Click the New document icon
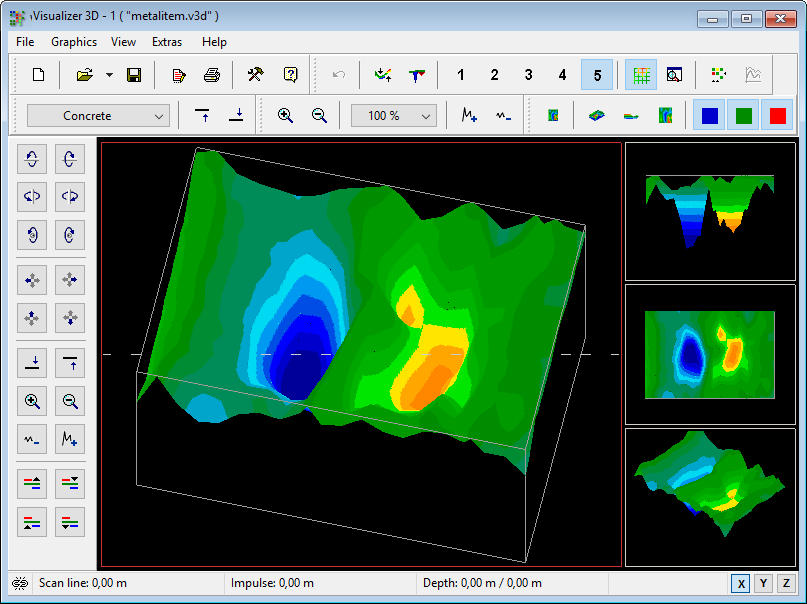807x604 pixels. click(38, 75)
